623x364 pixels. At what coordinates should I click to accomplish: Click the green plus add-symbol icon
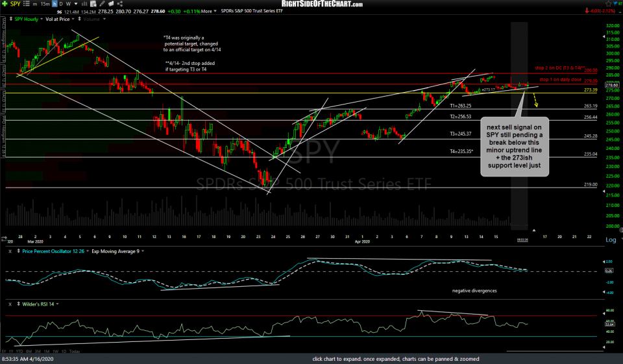pyautogui.click(x=5, y=4)
